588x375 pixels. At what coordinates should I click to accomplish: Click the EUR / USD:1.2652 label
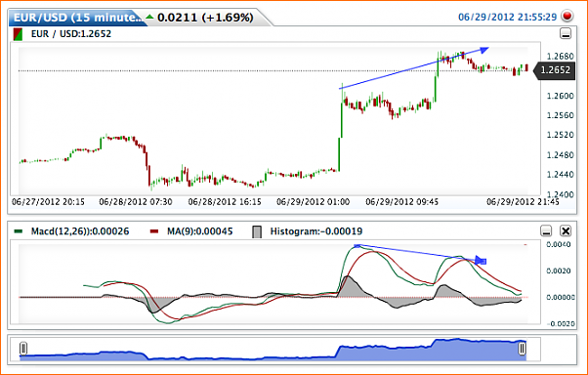(x=71, y=34)
